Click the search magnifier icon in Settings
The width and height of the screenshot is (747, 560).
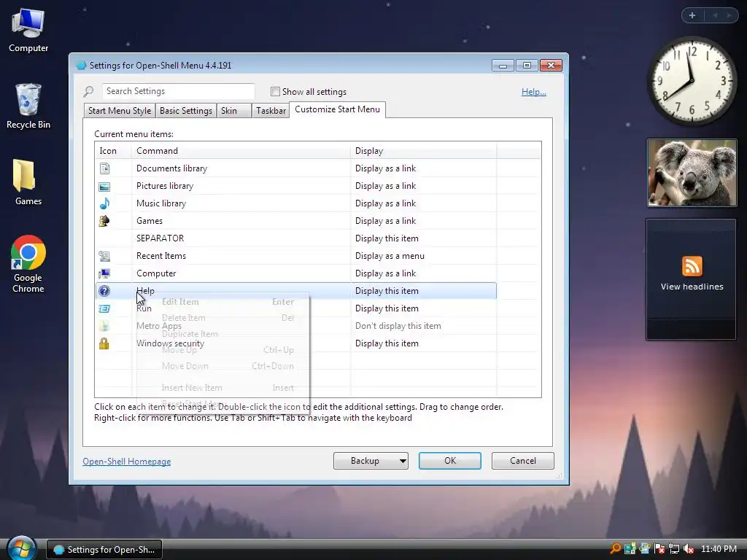[x=88, y=91]
